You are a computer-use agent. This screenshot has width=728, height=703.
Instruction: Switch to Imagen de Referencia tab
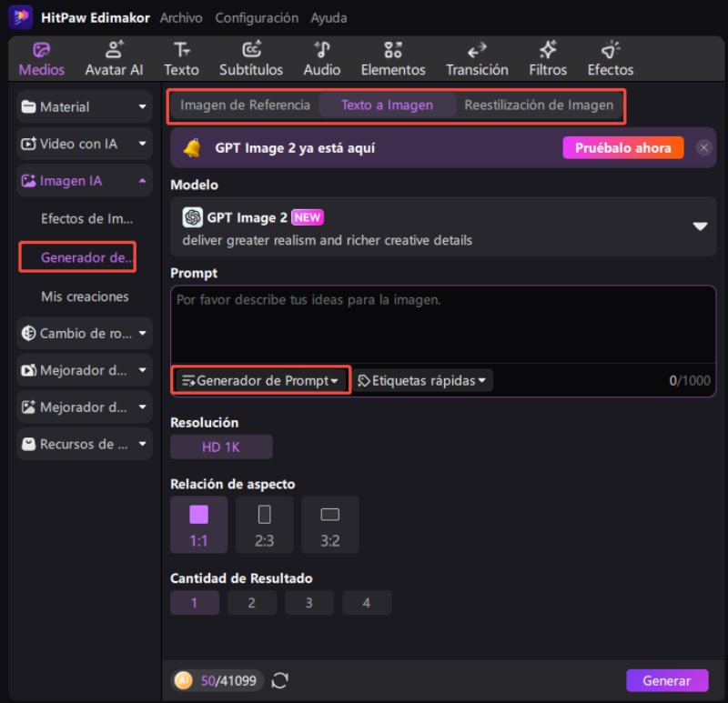point(245,105)
